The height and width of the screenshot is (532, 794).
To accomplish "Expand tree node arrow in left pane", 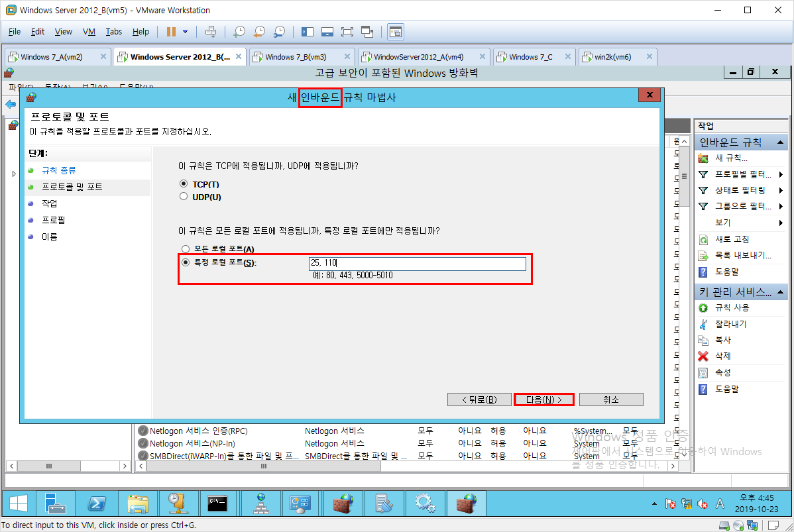I will [x=14, y=174].
